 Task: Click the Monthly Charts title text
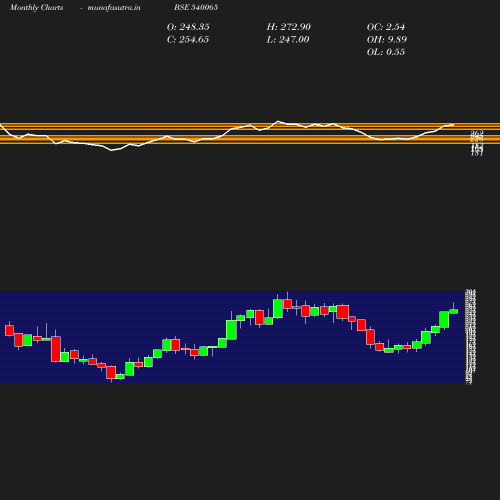pyautogui.click(x=37, y=7)
